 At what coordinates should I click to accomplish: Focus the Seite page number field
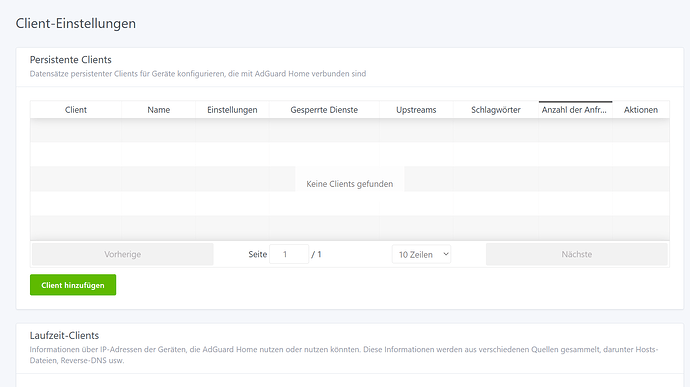tap(289, 254)
